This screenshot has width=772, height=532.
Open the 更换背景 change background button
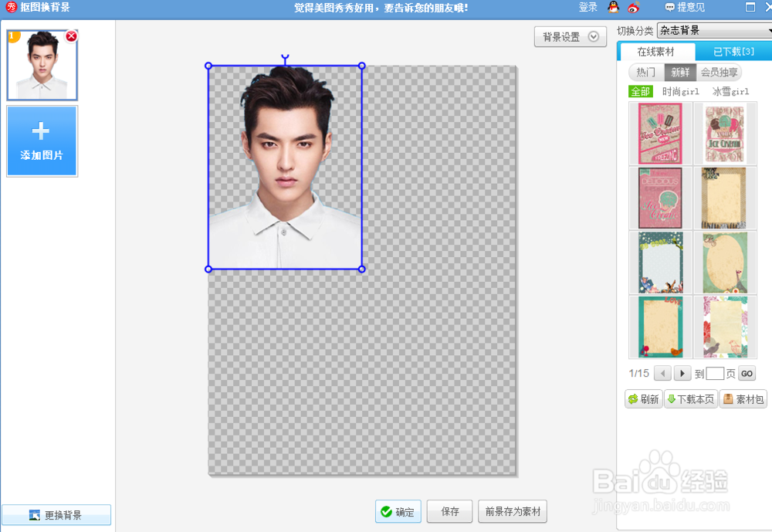click(56, 515)
